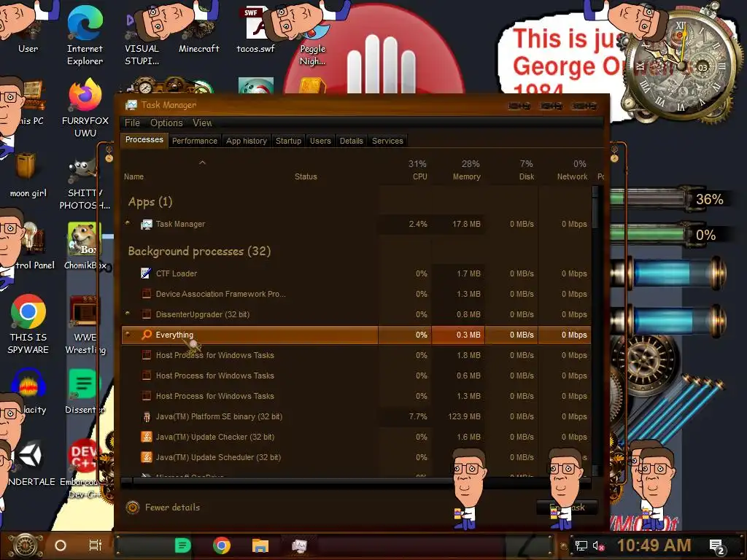Switch to the Performance tab

point(194,141)
